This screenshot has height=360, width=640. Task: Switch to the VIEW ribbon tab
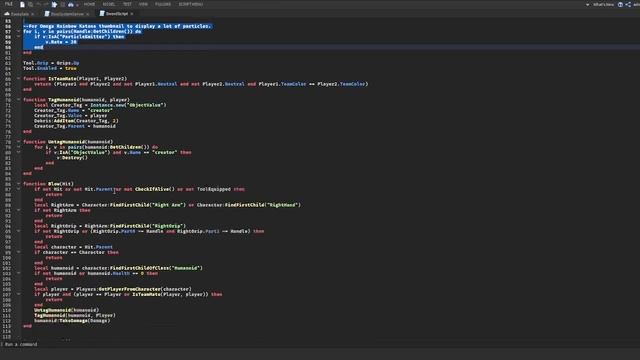[143, 4]
